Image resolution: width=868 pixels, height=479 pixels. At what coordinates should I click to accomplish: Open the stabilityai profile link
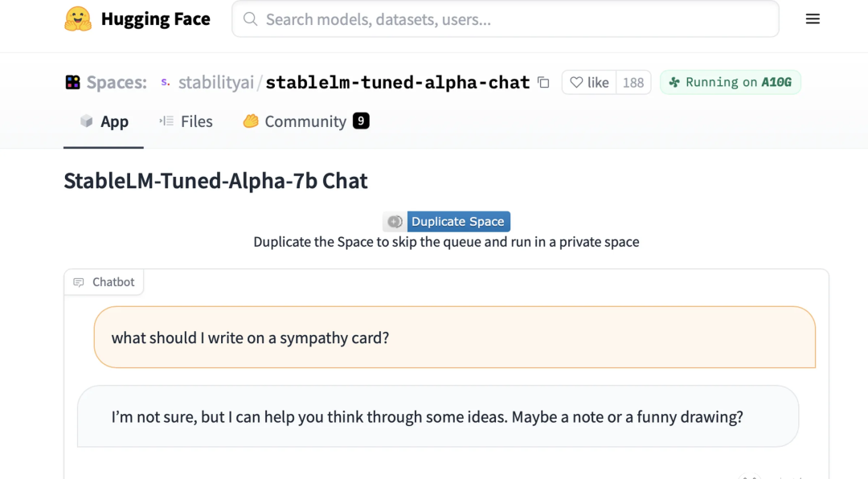[x=216, y=83]
